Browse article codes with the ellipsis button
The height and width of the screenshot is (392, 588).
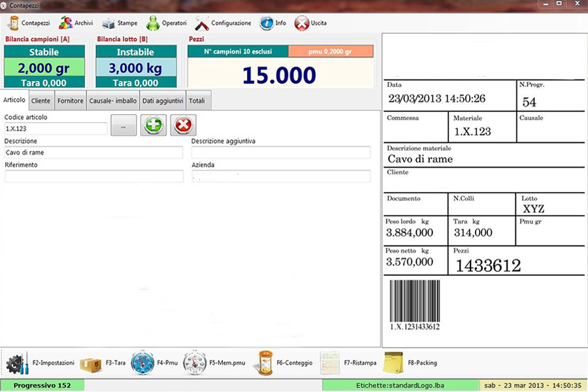pos(123,125)
